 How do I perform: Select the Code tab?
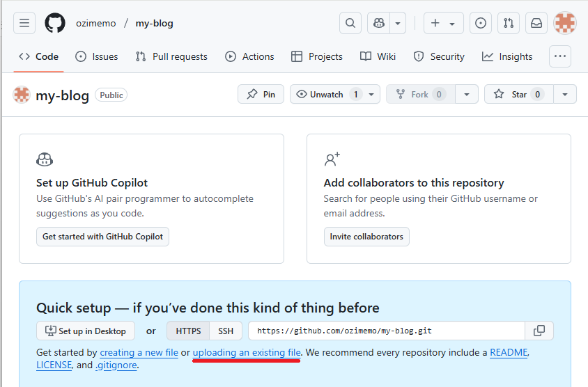38,56
